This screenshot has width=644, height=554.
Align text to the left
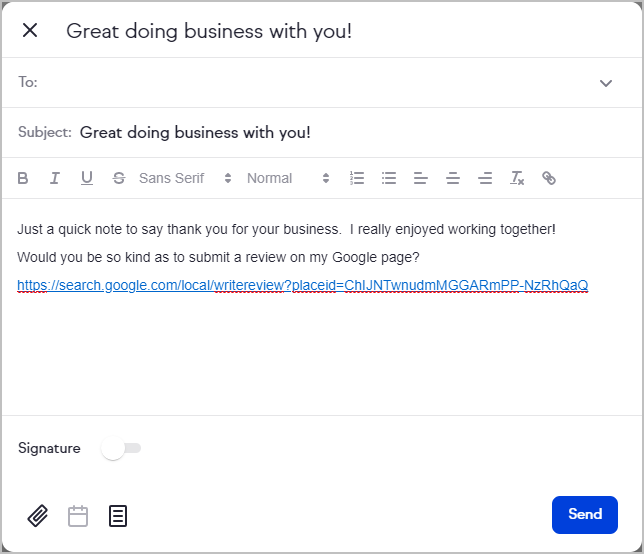[421, 178]
